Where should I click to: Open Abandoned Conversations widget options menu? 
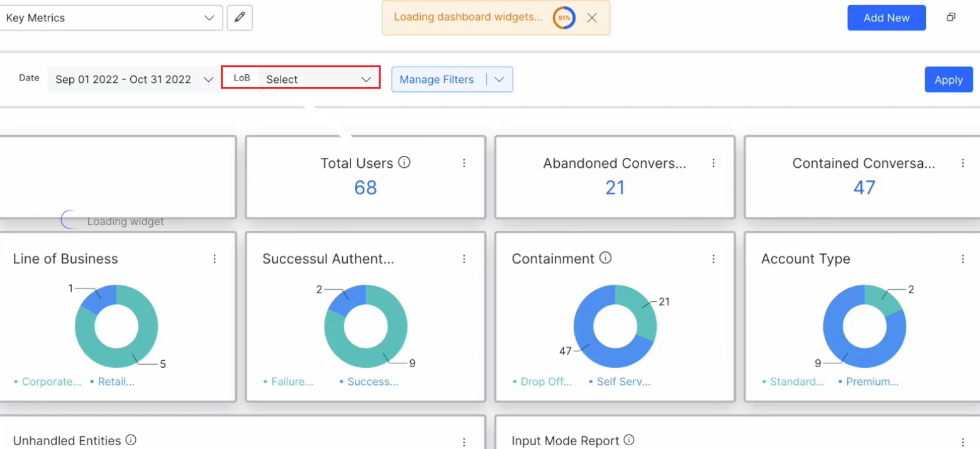pos(713,163)
